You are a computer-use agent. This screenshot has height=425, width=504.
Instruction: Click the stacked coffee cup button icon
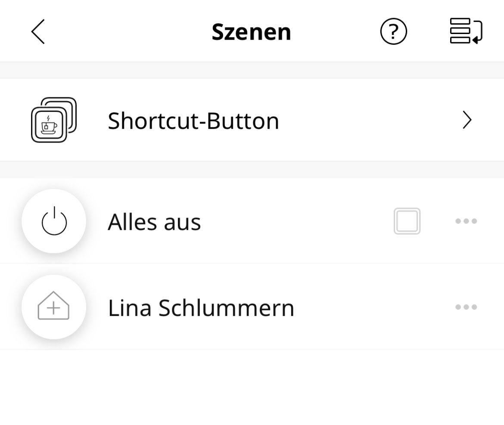[54, 120]
